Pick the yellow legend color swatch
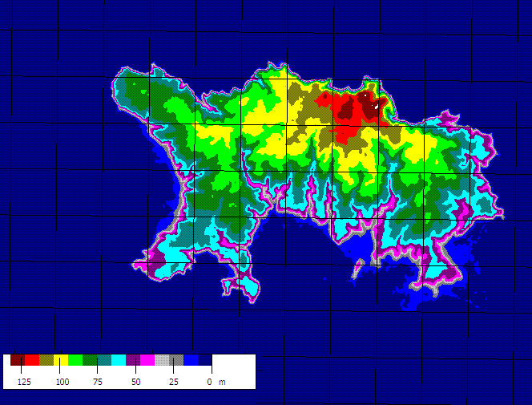This screenshot has height=405, width=532. click(x=61, y=361)
